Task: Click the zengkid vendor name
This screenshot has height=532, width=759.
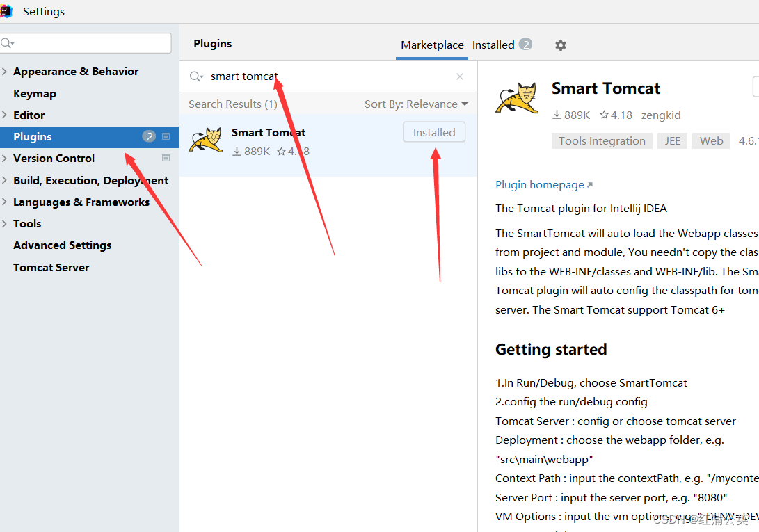Action: point(661,115)
